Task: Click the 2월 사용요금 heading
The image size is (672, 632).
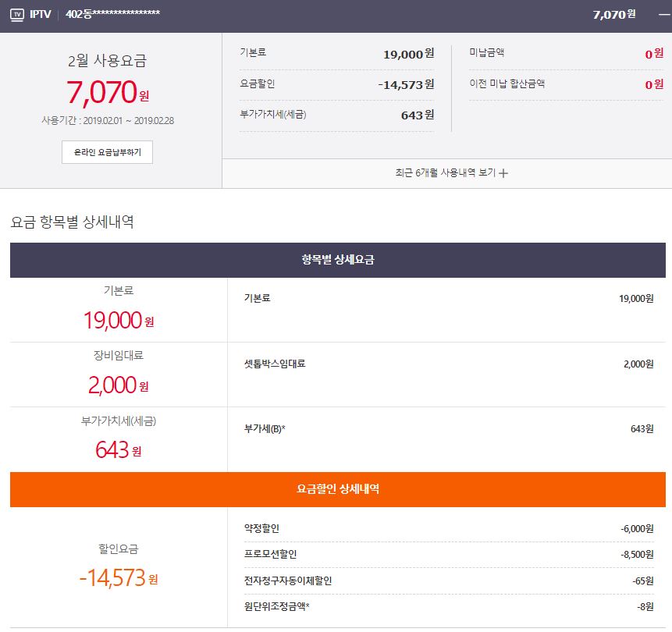Action: 107,61
